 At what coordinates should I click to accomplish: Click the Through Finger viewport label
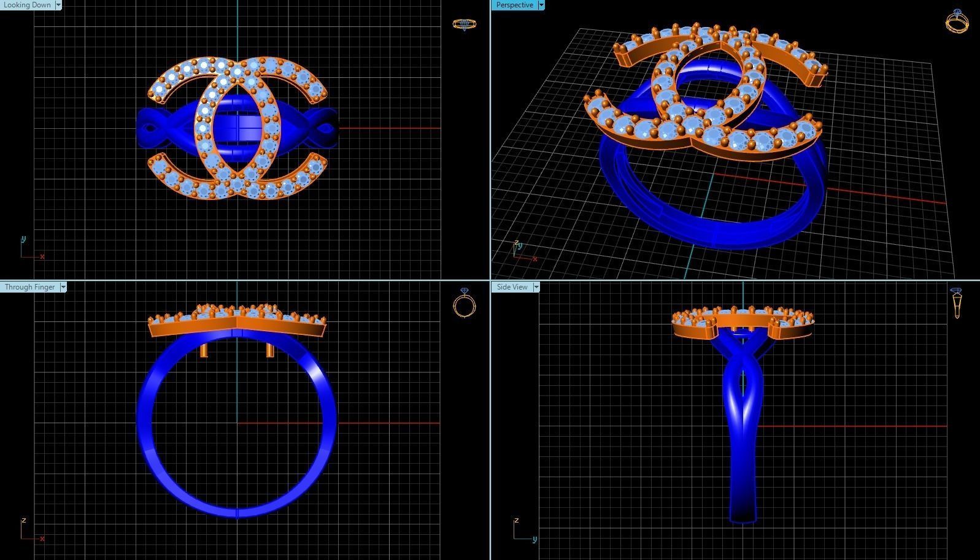29,287
